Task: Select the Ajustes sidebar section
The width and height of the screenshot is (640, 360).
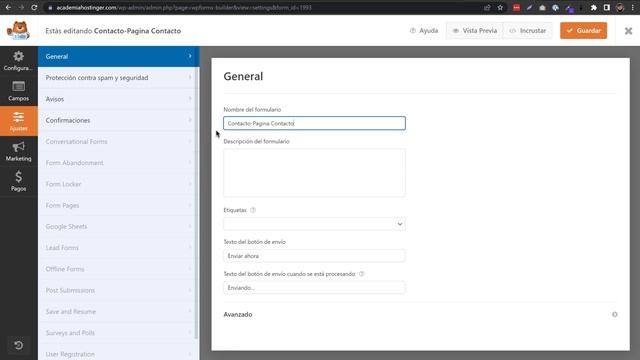Action: click(x=18, y=122)
